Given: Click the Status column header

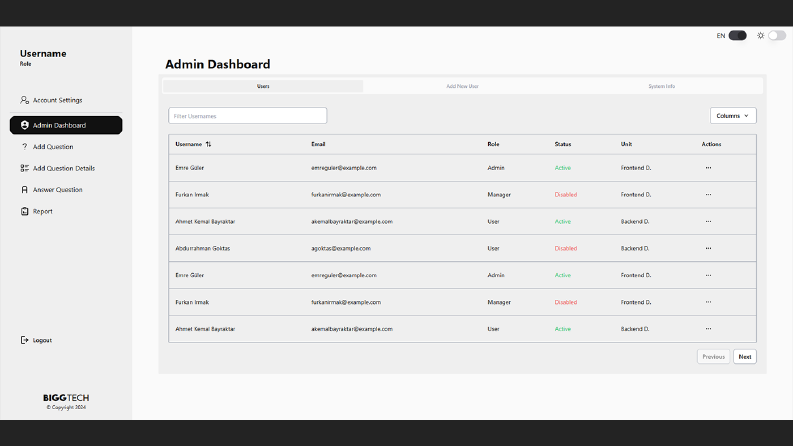Looking at the screenshot, I should coord(562,144).
